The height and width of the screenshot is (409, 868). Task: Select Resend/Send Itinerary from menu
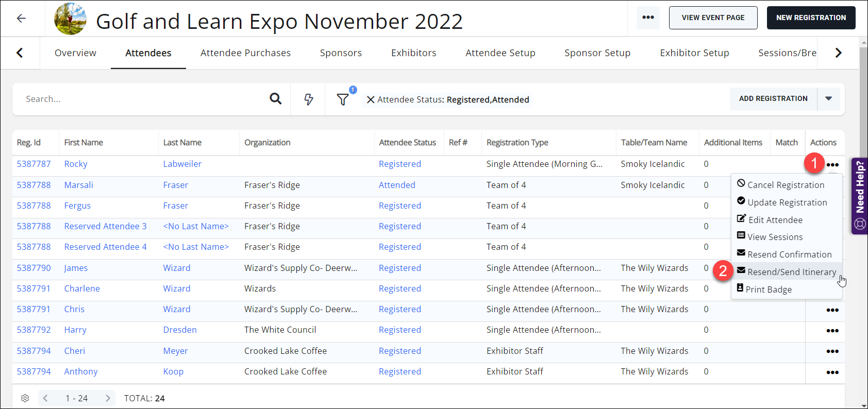791,272
